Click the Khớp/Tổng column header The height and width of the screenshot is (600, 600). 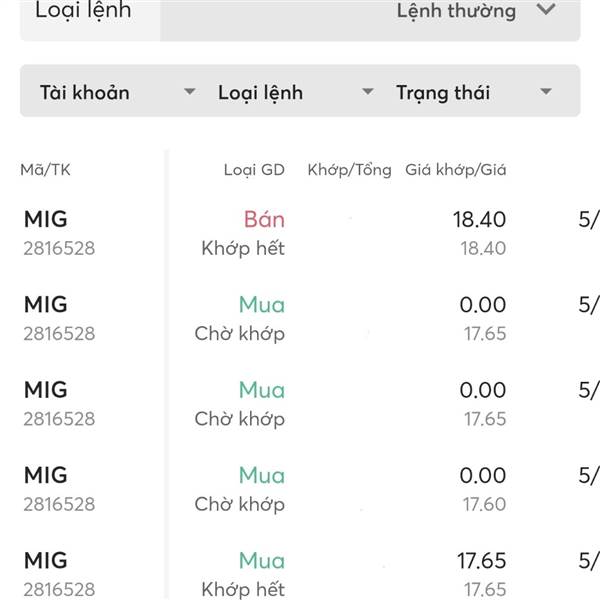pyautogui.click(x=350, y=169)
